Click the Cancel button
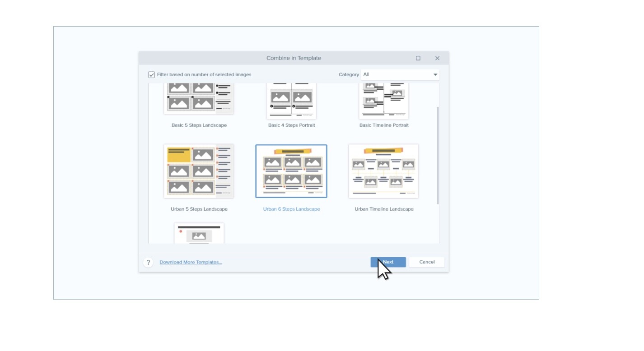Viewport: 644px width, 351px height. [x=427, y=262]
